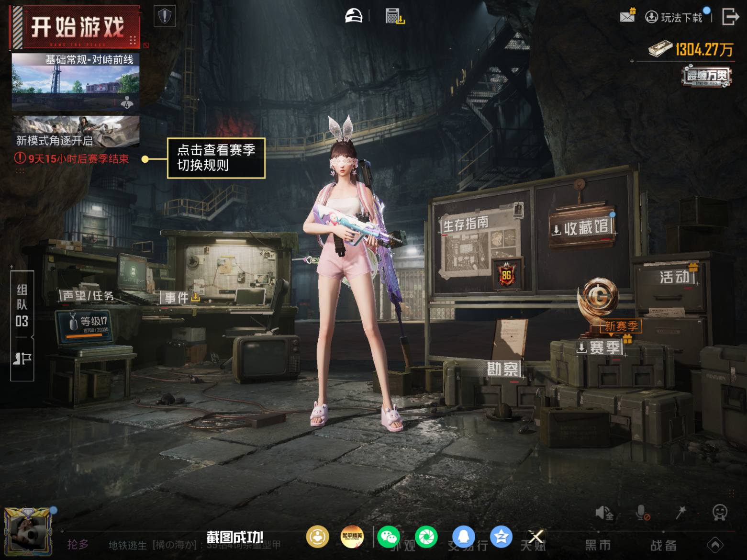Image resolution: width=747 pixels, height=560 pixels.
Task: Click the exit arrow icon at top right
Action: click(x=730, y=16)
